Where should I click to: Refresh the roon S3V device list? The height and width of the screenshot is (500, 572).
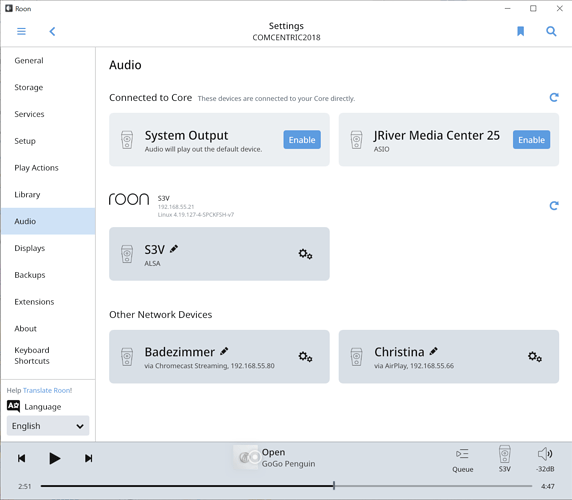pyautogui.click(x=554, y=206)
